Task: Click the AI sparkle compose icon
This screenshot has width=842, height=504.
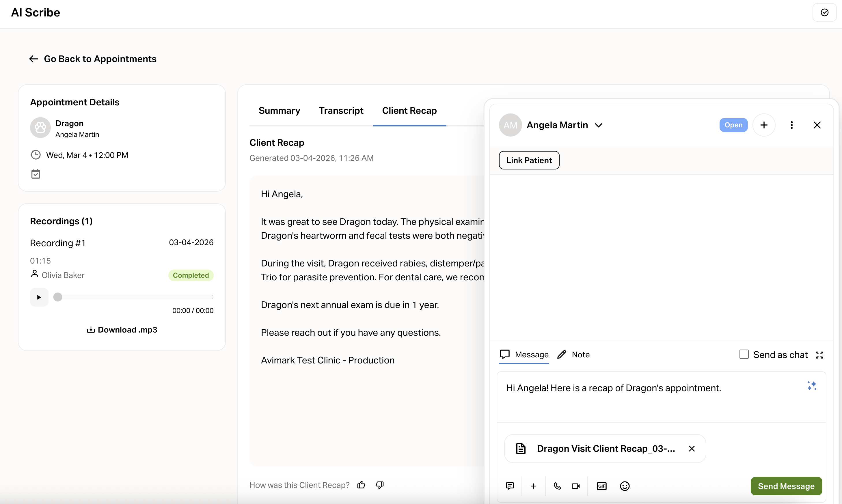Action: pos(812,385)
